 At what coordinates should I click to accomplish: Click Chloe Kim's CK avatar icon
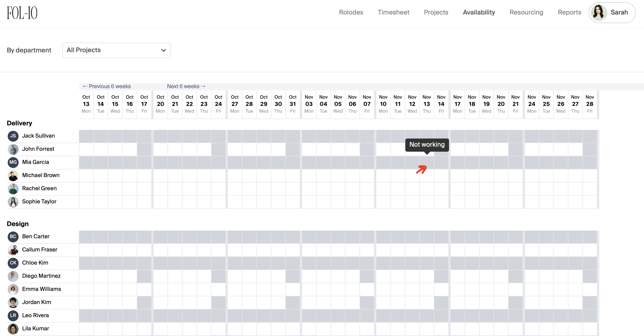pyautogui.click(x=13, y=263)
